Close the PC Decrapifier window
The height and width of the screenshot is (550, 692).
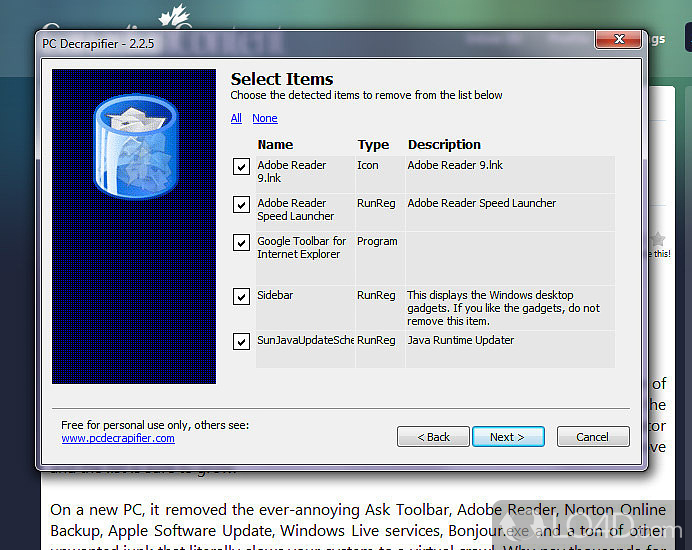tap(619, 39)
